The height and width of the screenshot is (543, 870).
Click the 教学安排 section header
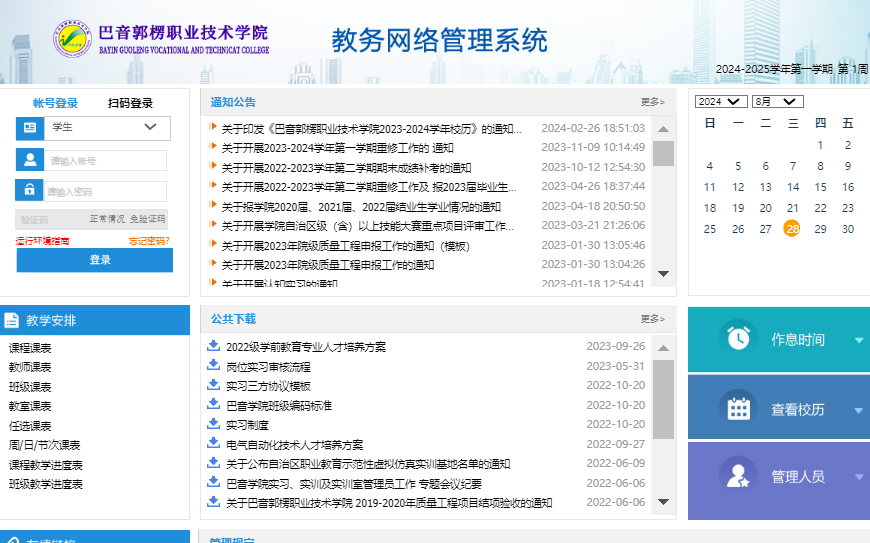click(95, 320)
